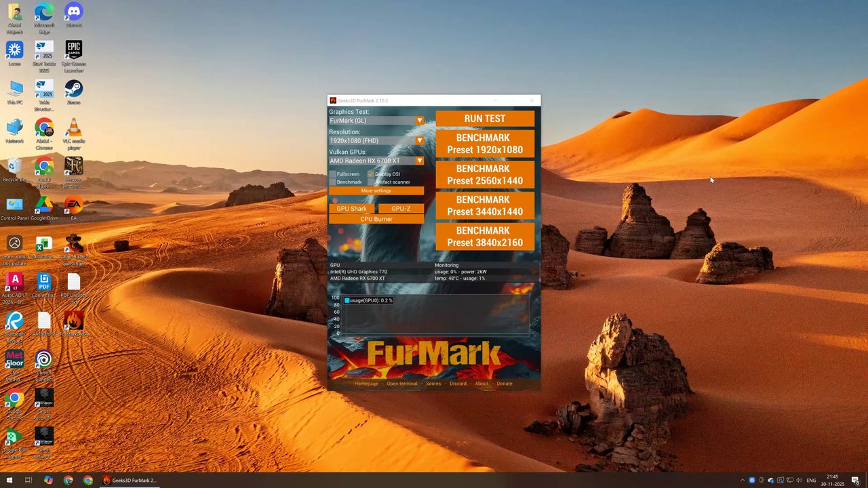Open the Scores link
The image size is (868, 488).
[433, 384]
